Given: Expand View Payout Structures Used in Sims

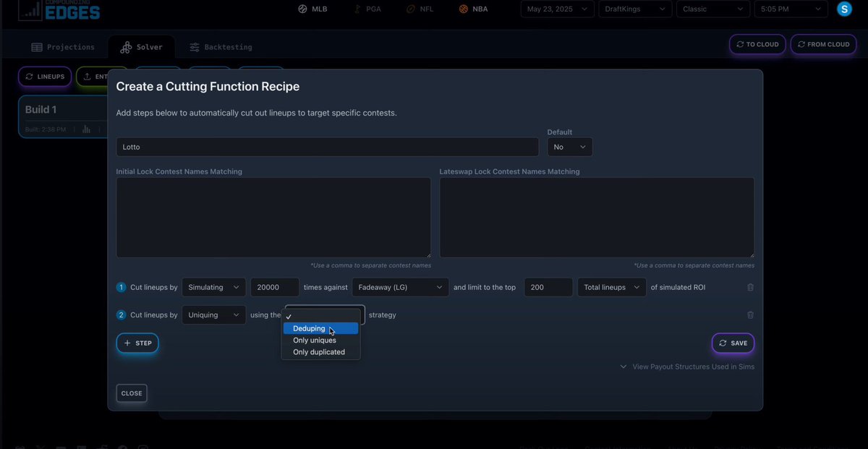Looking at the screenshot, I should (x=686, y=367).
